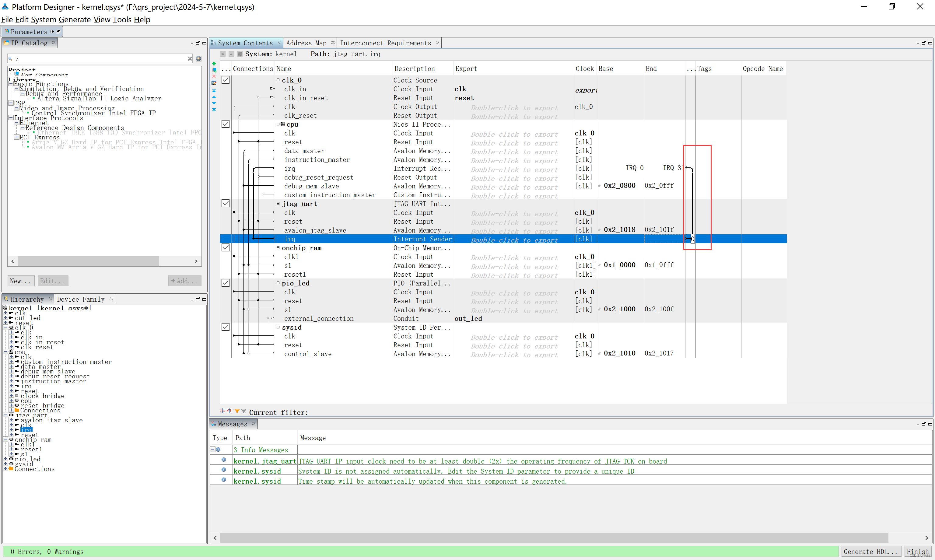Image resolution: width=935 pixels, height=560 pixels.
Task: Click the IP Catalog search input field
Action: pos(100,58)
